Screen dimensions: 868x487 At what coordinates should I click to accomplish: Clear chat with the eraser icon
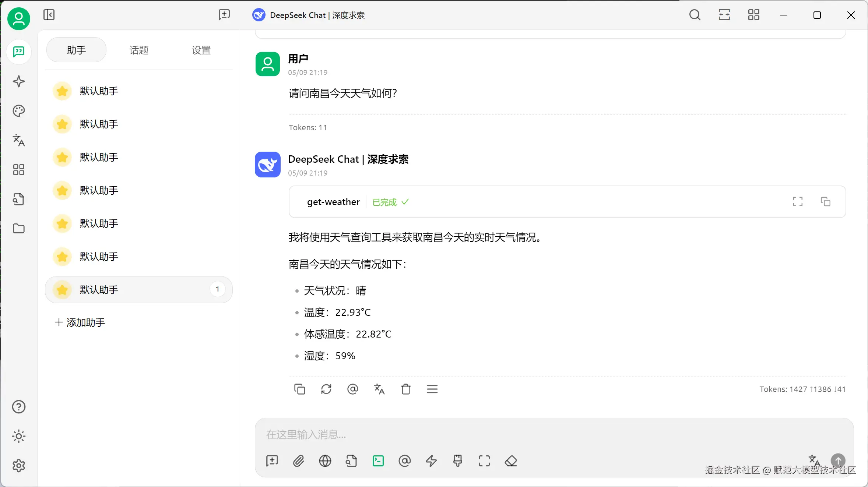pos(511,461)
